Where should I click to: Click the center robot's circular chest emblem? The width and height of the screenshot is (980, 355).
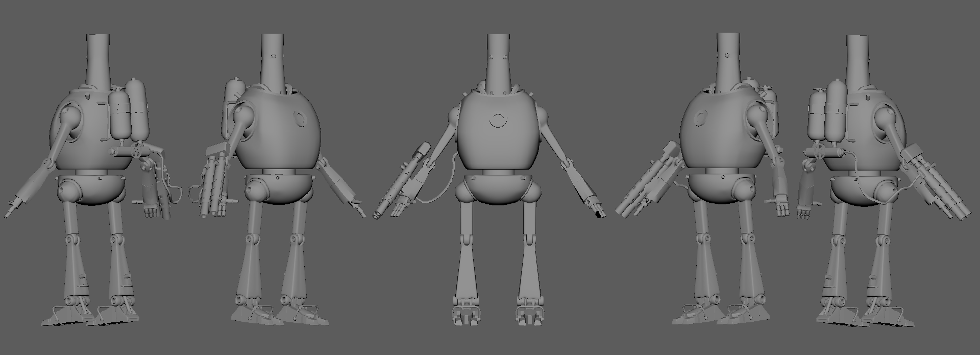497,121
